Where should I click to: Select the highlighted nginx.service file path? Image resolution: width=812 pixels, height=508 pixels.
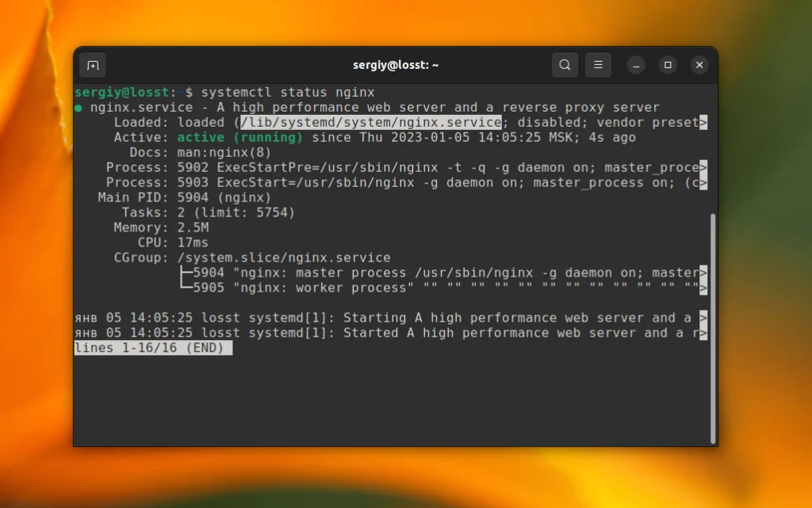tap(371, 122)
